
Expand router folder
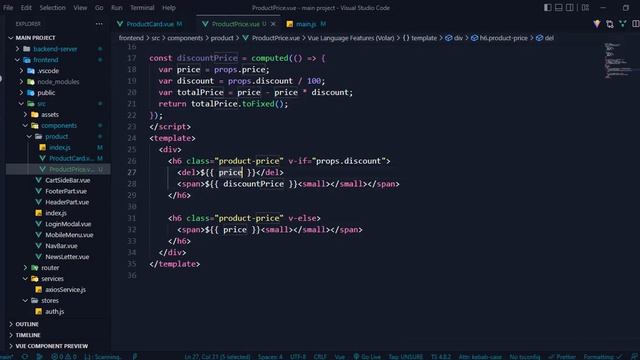click(25, 268)
